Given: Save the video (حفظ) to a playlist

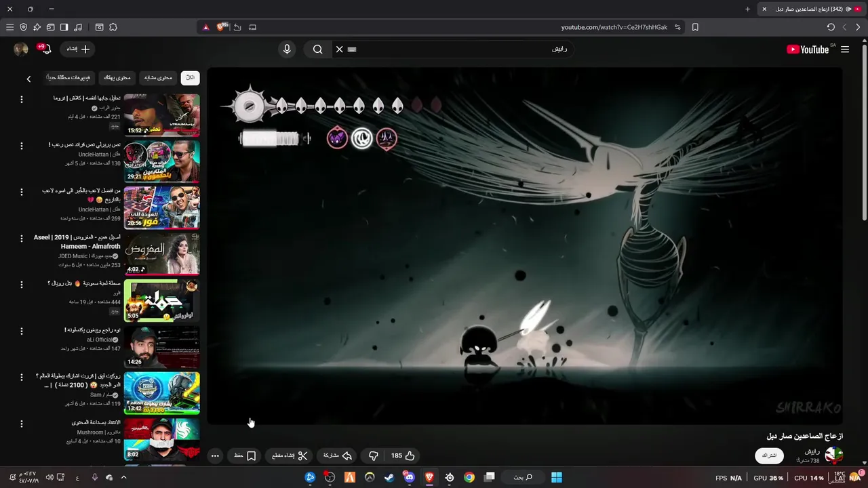Looking at the screenshot, I should [x=245, y=455].
